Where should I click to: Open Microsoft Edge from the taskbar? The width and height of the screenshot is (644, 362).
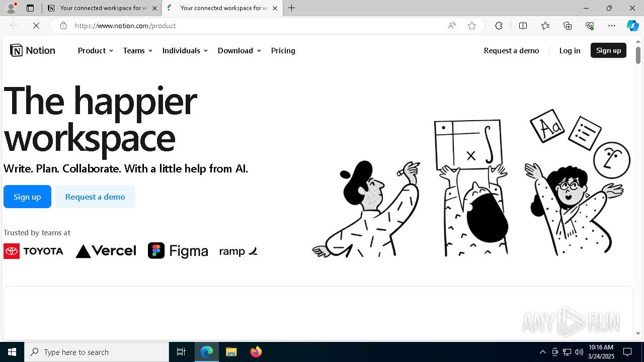tap(207, 352)
